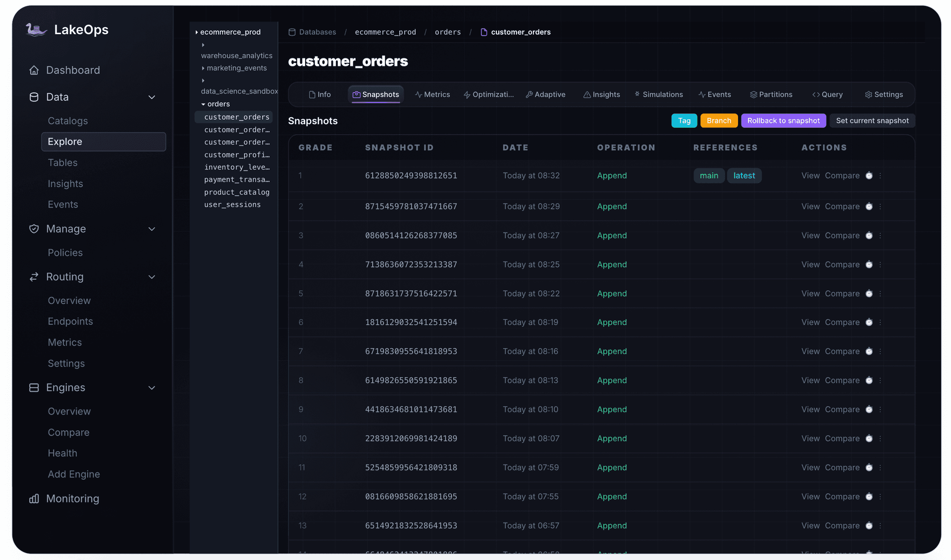Open Dashboard via its home icon
The width and height of the screenshot is (951, 560).
click(x=34, y=70)
